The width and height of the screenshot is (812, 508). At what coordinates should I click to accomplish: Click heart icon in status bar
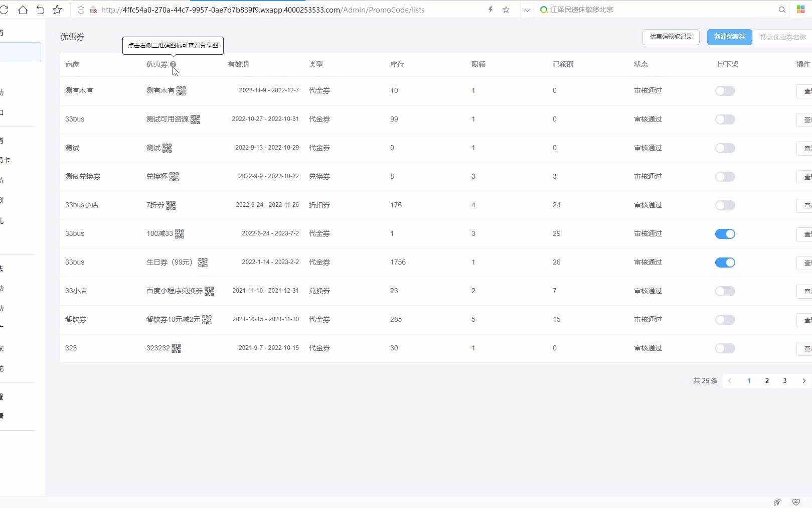click(796, 502)
